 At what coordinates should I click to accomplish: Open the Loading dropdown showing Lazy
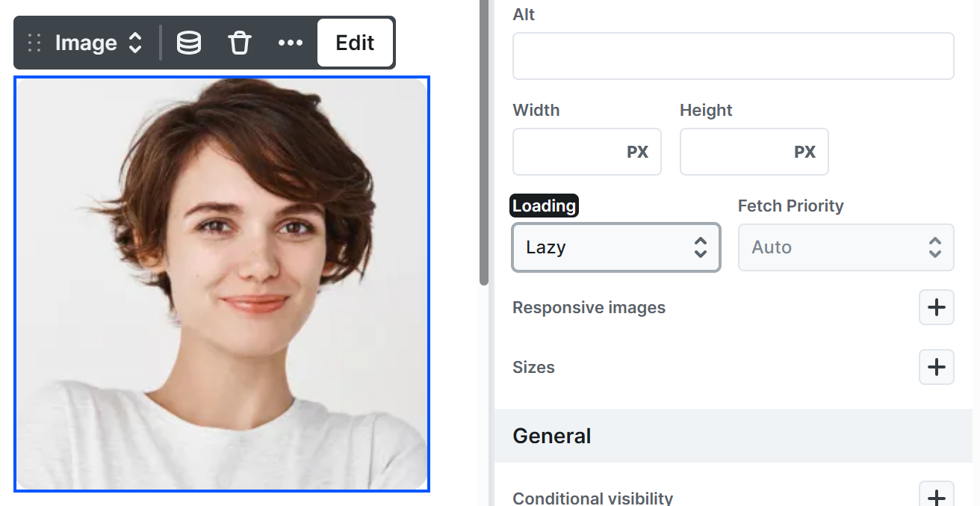pos(615,247)
